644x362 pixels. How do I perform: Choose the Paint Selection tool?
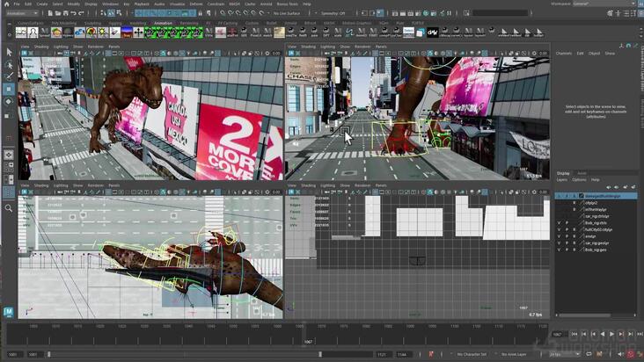(x=9, y=76)
